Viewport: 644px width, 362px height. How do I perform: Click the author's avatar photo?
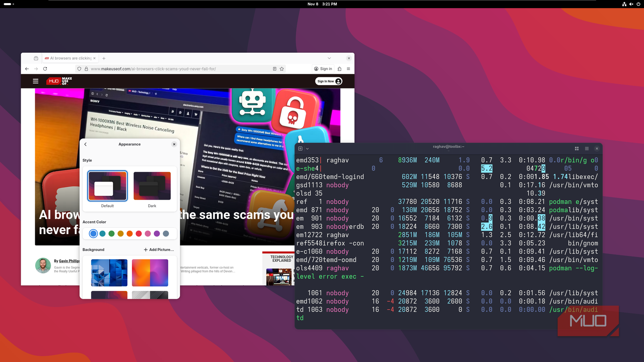(43, 266)
